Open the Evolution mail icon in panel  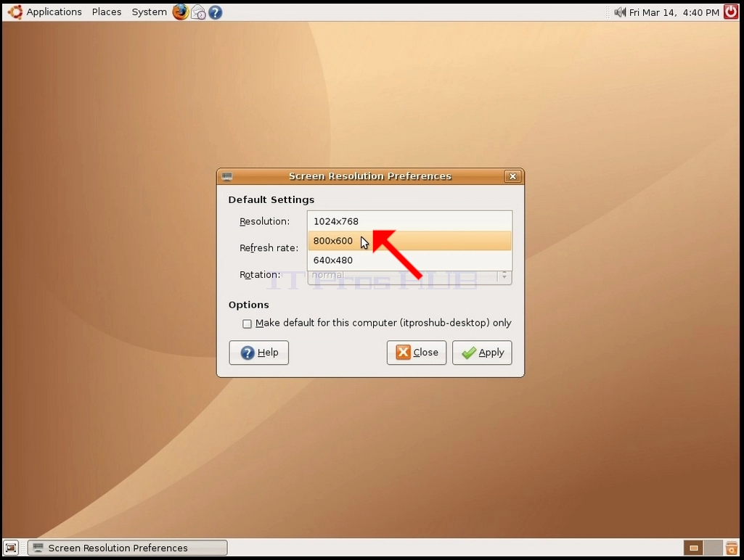coord(198,12)
